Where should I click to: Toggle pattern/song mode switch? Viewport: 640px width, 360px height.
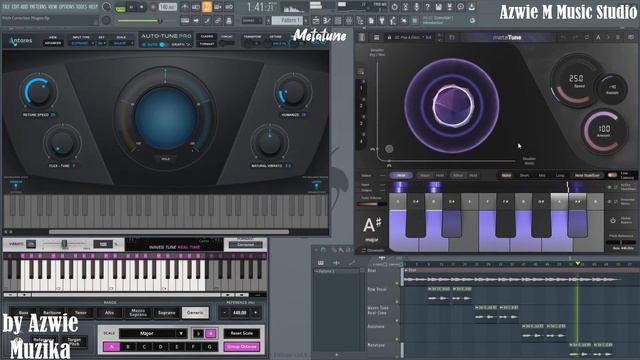pyautogui.click(x=120, y=7)
